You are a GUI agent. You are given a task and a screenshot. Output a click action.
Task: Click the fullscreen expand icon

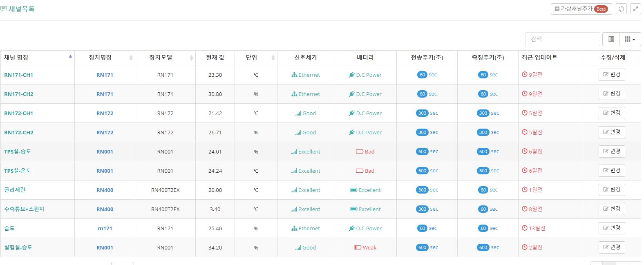coord(635,9)
